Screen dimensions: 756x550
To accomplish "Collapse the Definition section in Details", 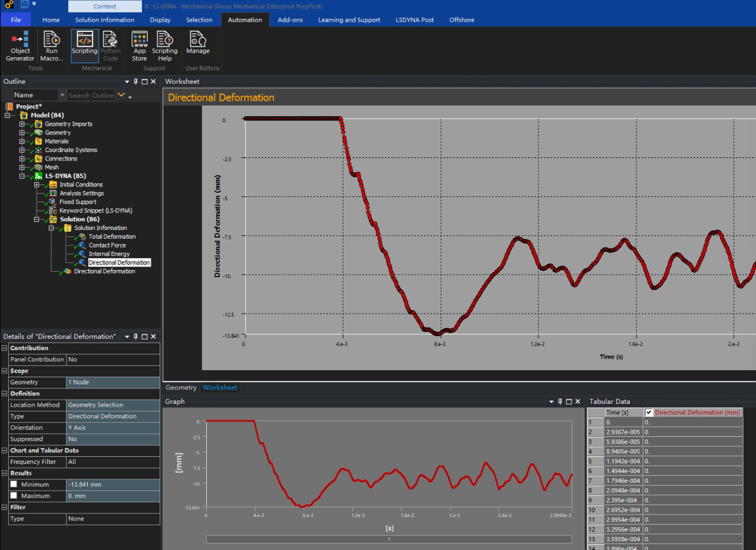I will [x=5, y=394].
